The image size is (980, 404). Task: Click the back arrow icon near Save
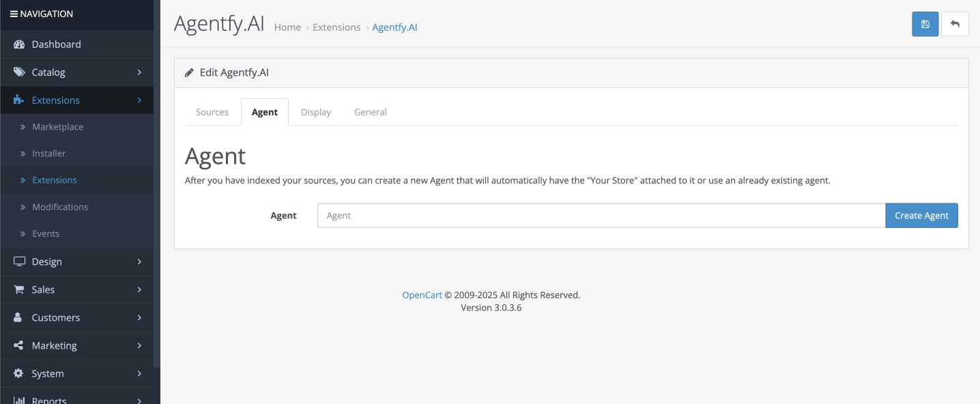[x=955, y=23]
